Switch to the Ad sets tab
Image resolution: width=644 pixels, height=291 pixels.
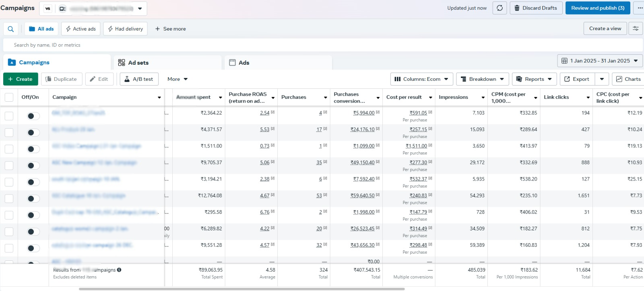(x=167, y=63)
